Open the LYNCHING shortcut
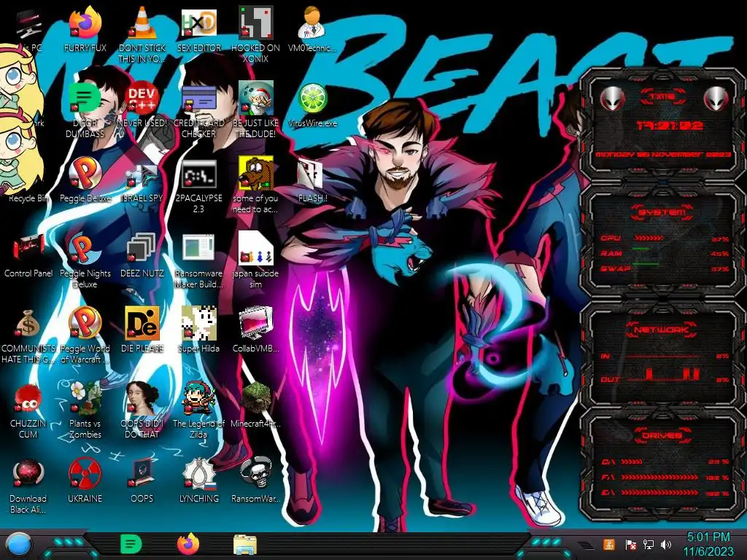 (x=198, y=474)
